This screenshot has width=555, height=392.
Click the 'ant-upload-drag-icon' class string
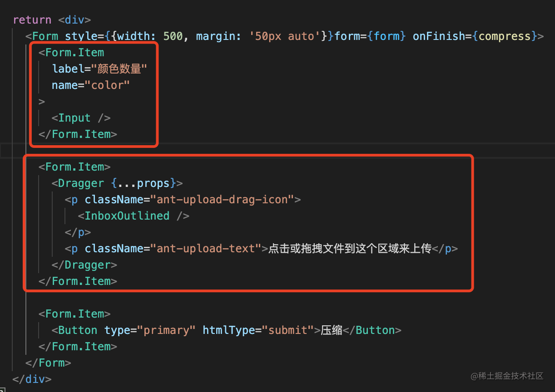click(x=222, y=200)
